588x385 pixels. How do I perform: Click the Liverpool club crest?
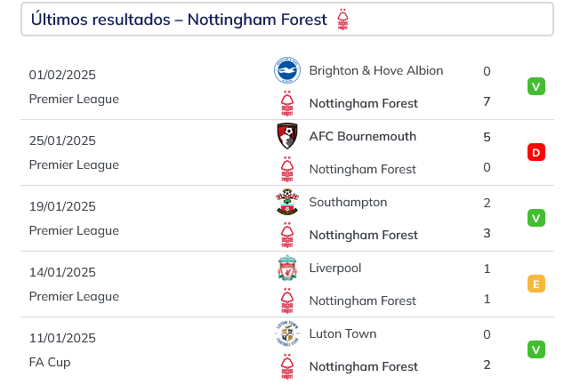(287, 268)
